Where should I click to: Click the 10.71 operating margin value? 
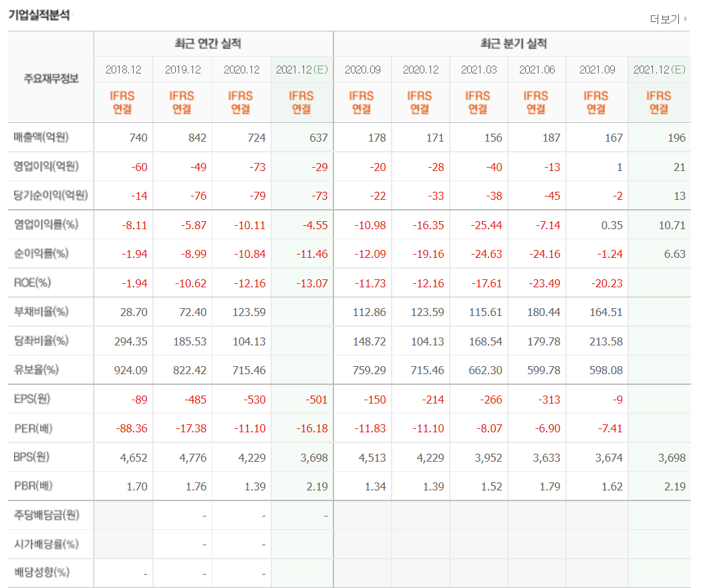coord(672,225)
